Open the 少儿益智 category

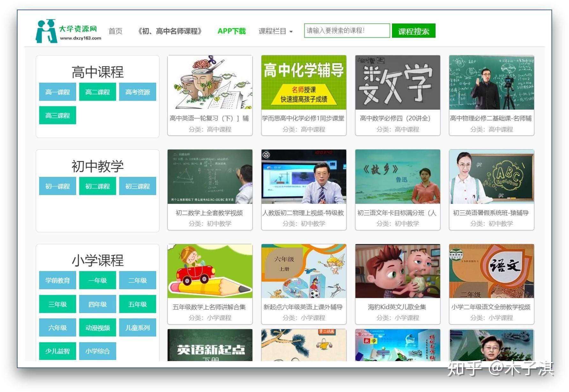click(58, 351)
